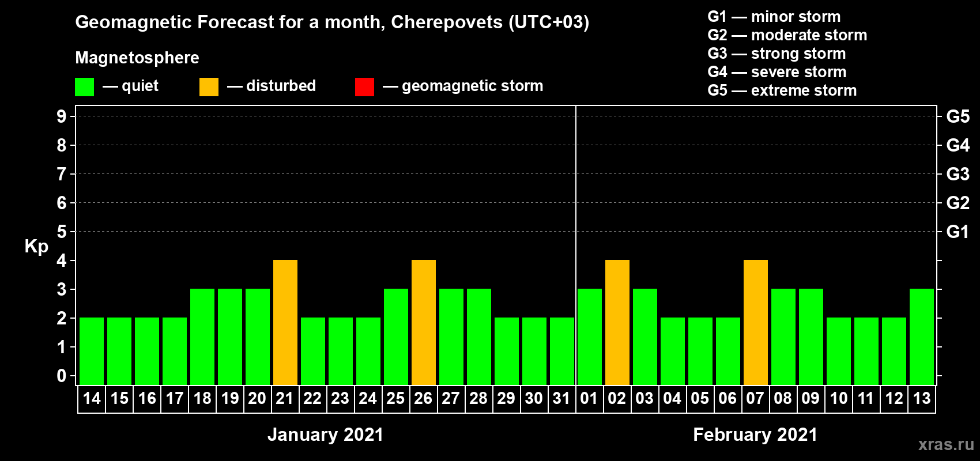Click the date label 18 on axis
The height and width of the screenshot is (461, 980).
tap(202, 398)
